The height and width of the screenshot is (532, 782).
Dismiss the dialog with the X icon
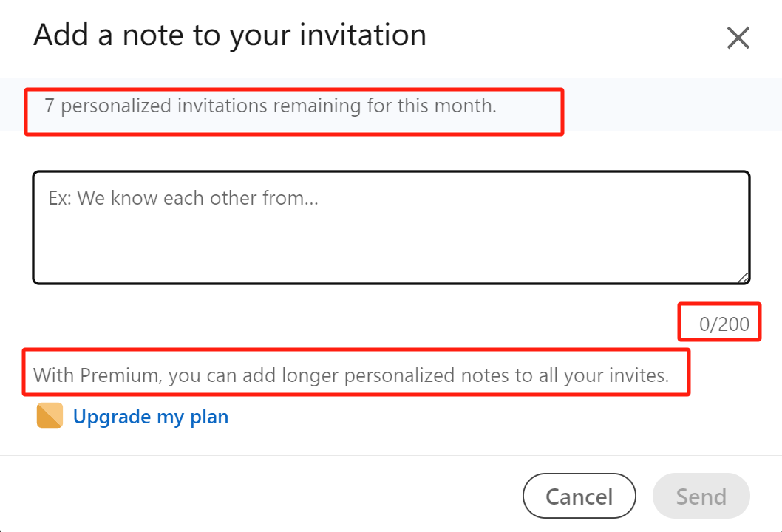(x=738, y=37)
